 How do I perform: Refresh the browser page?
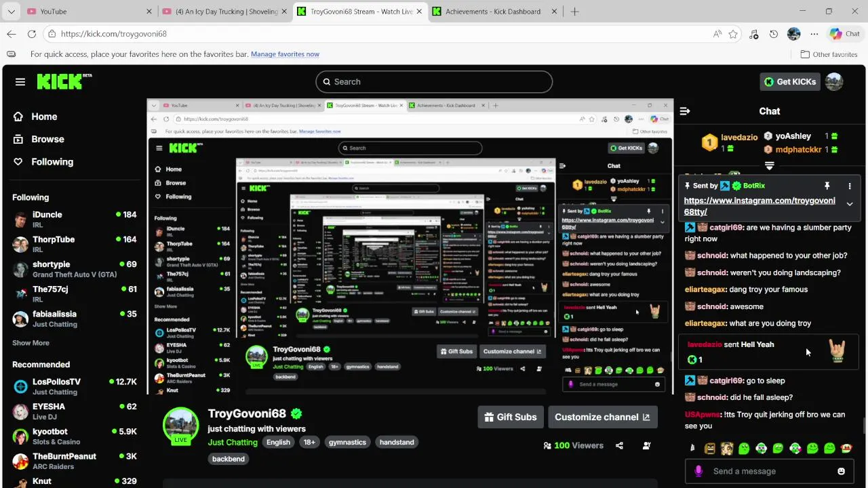point(32,34)
